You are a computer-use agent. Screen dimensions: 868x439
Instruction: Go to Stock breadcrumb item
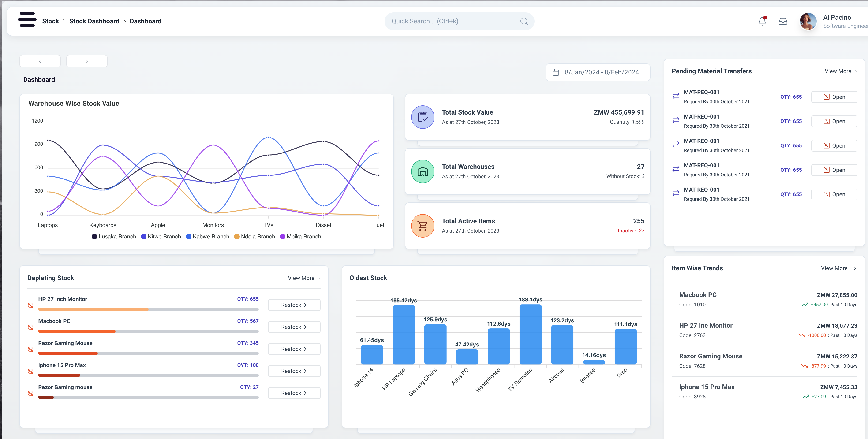pos(50,21)
